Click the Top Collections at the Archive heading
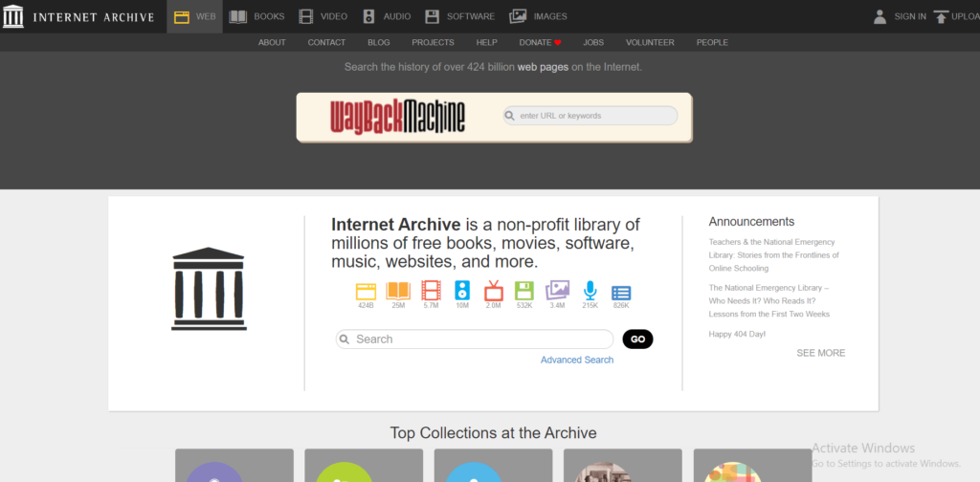980x482 pixels. tap(493, 432)
